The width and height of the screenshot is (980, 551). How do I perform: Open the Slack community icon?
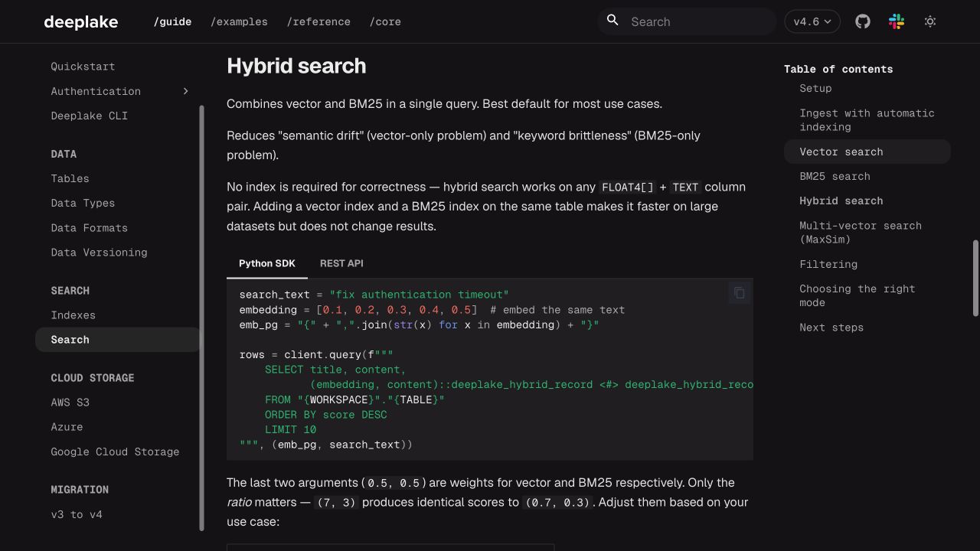(x=897, y=21)
